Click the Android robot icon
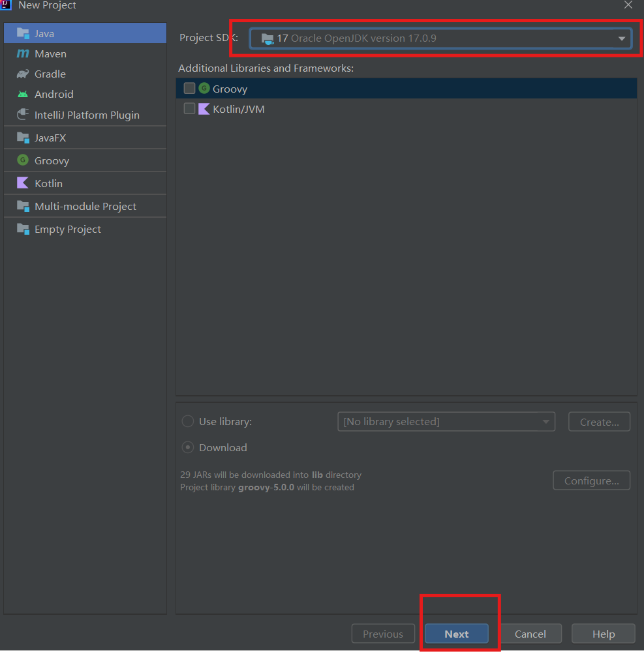Viewport: 644px width, 652px height. click(23, 95)
